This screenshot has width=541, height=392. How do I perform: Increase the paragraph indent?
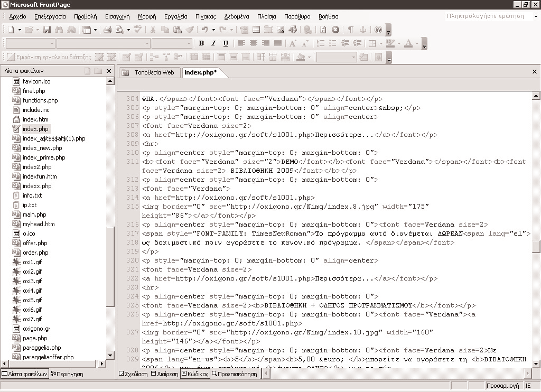357,43
